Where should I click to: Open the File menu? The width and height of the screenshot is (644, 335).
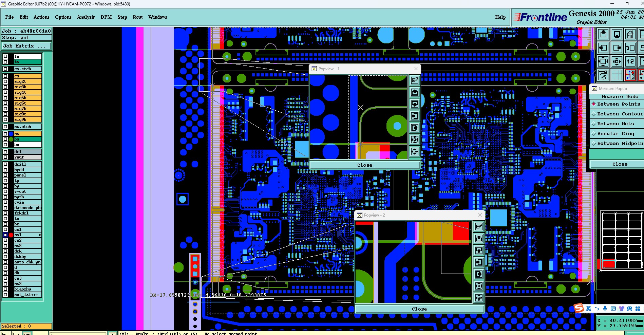click(x=10, y=17)
